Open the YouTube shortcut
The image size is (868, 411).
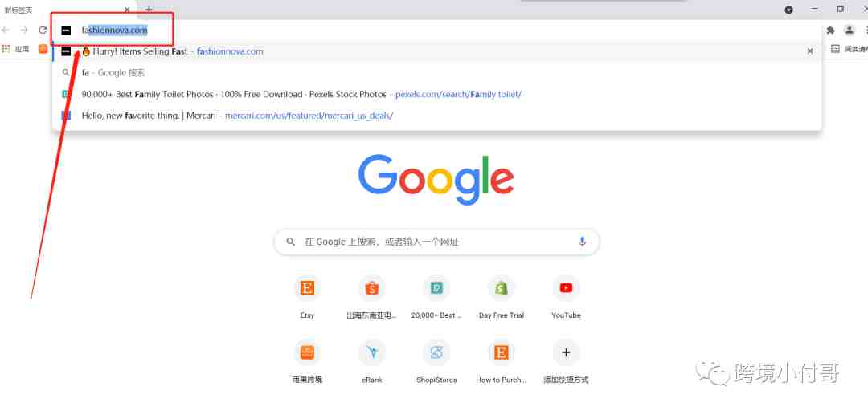click(x=566, y=298)
